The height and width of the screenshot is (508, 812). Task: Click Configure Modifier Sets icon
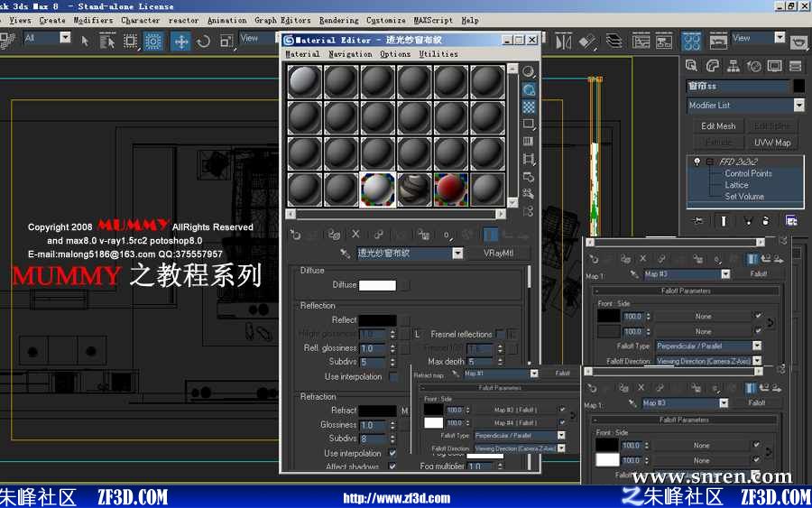[791, 221]
